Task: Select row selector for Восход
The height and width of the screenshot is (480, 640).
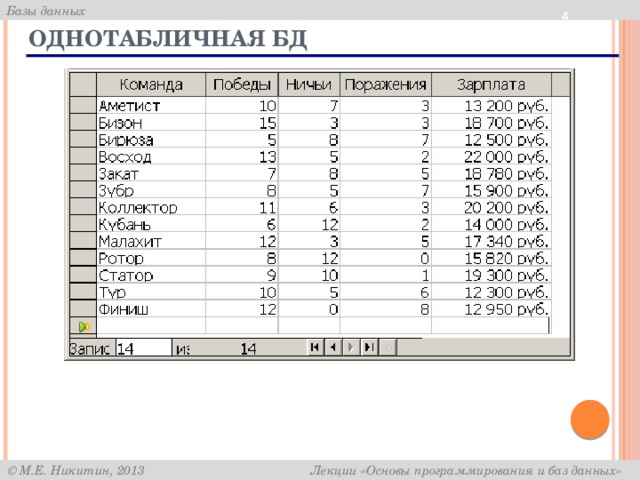Action: [x=83, y=156]
